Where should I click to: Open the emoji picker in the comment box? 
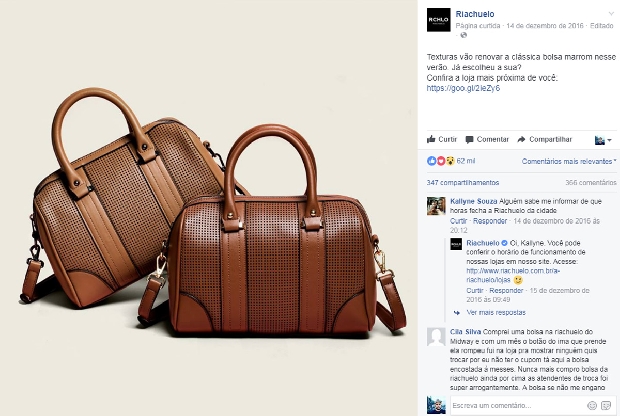592,405
